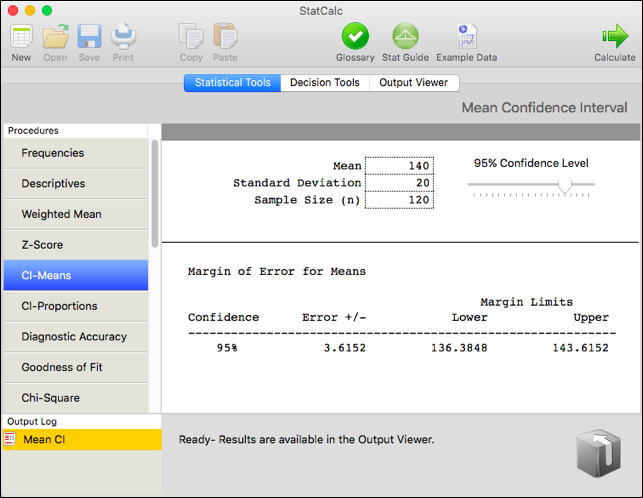The image size is (643, 498).
Task: Click the upper limit 143.6152
Action: [580, 348]
